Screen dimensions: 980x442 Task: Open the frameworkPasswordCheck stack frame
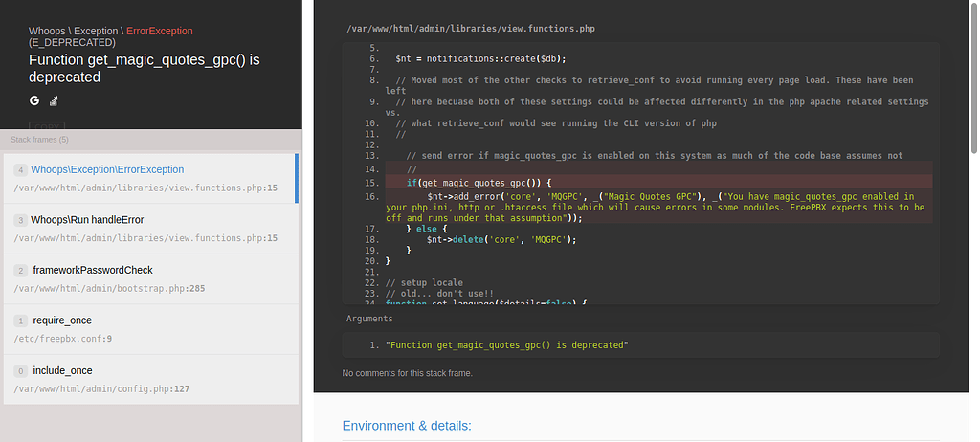(x=92, y=270)
